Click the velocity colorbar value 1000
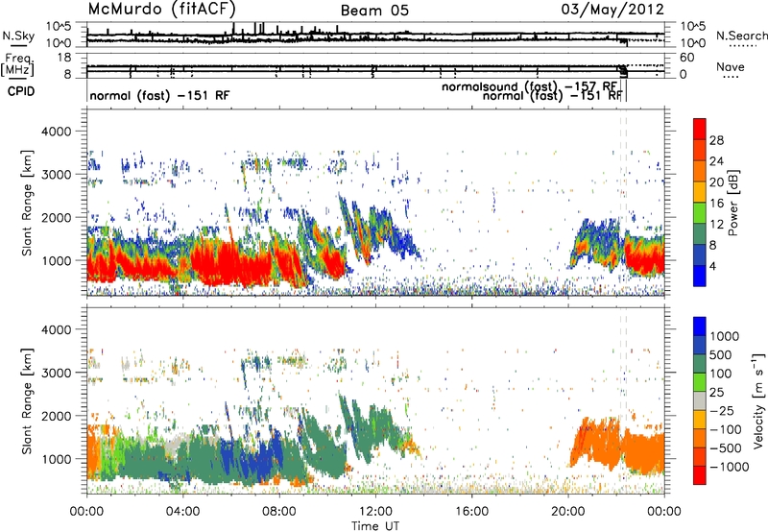The width and height of the screenshot is (768, 532). (725, 336)
